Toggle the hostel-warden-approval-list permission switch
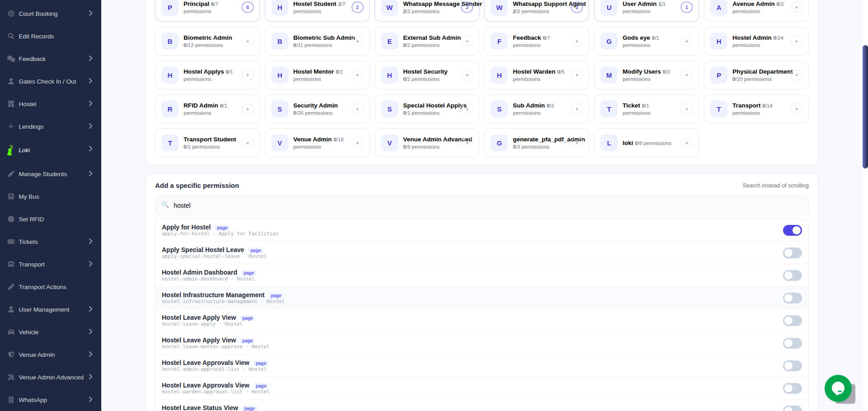868x411 pixels. 793,388
